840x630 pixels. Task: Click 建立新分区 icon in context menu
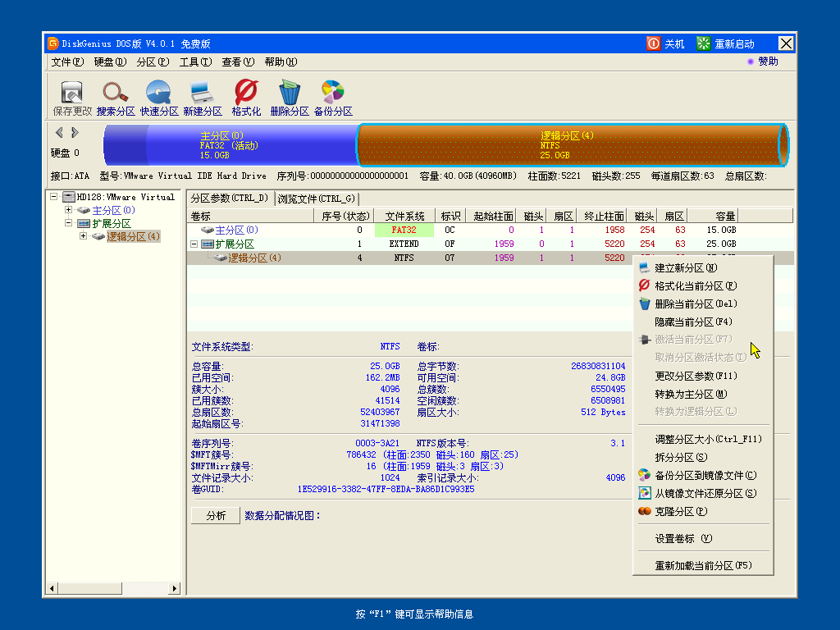645,267
